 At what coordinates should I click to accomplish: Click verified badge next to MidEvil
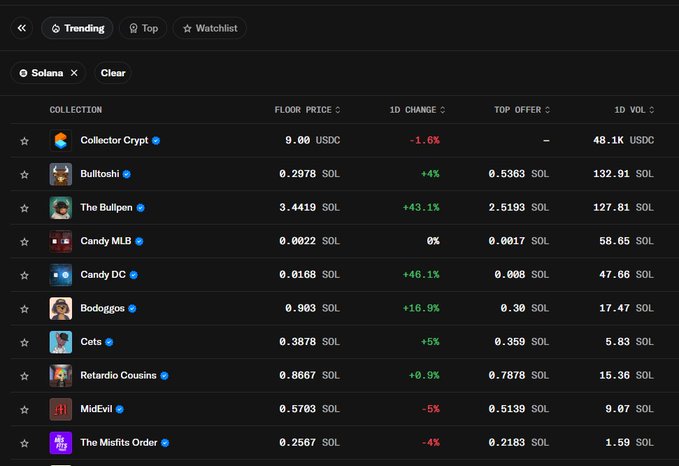pos(120,409)
